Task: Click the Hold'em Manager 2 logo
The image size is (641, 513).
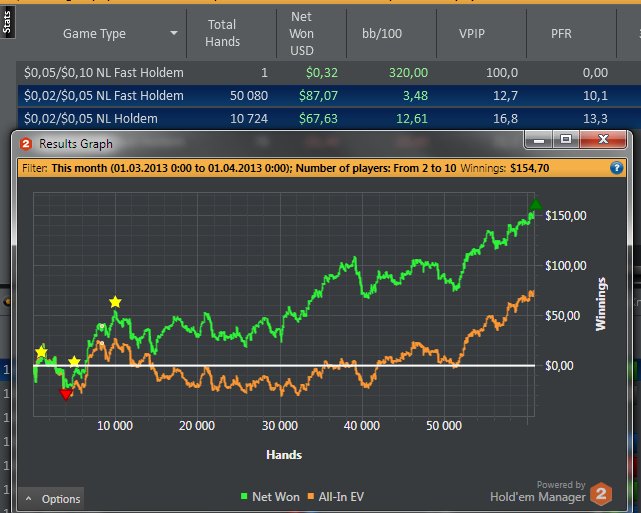Action: [x=601, y=492]
